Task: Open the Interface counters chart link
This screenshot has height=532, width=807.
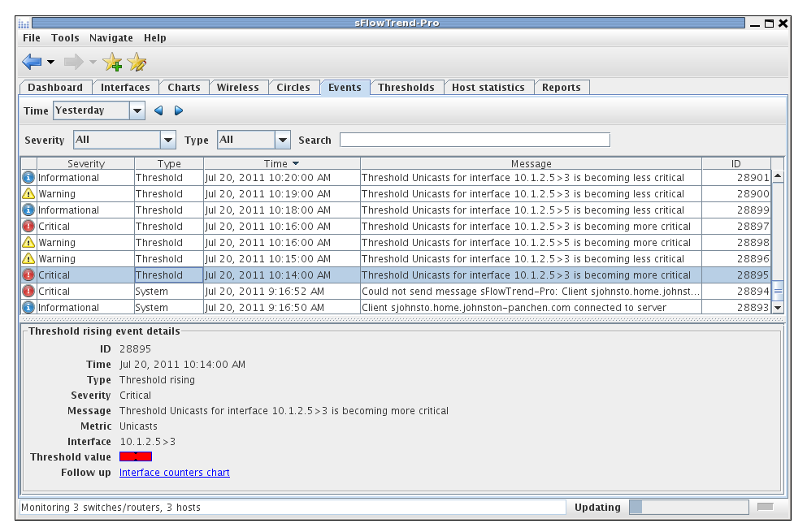Action: tap(174, 473)
